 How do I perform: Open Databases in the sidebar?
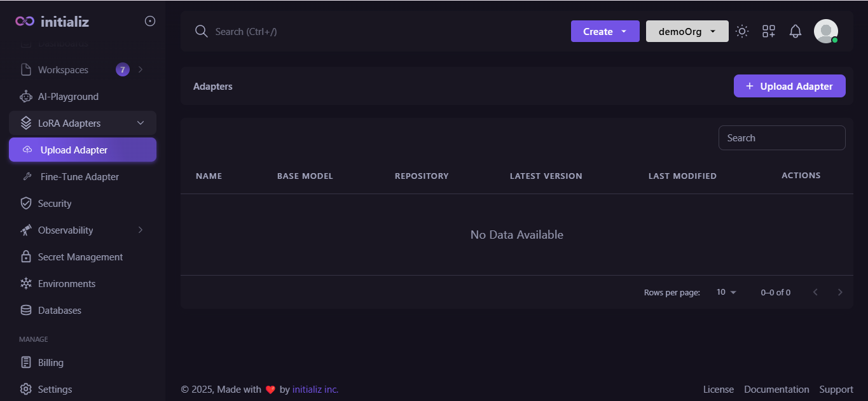tap(83, 311)
